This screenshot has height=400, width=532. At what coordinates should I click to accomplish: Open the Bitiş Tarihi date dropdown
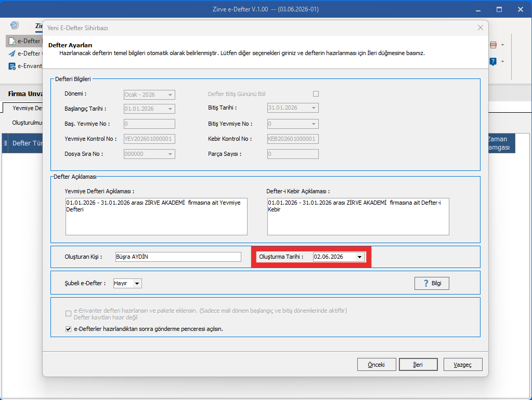314,108
